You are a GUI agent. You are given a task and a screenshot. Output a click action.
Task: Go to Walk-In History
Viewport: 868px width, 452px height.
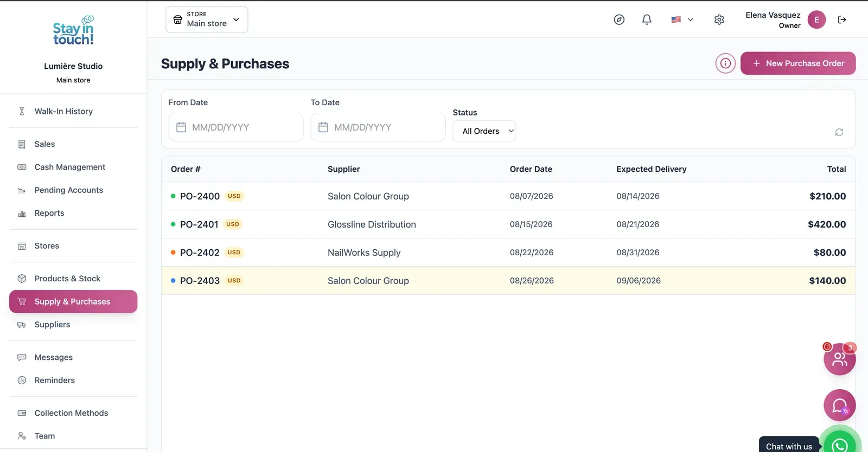click(x=73, y=111)
